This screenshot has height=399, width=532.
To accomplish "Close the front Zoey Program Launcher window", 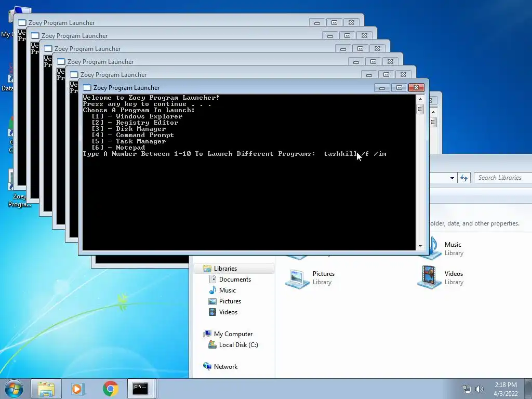I will [416, 88].
